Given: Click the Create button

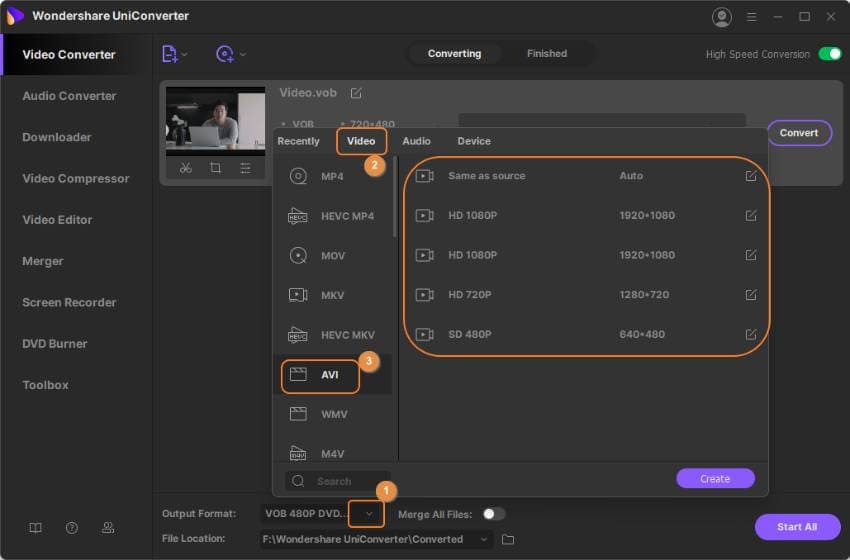Looking at the screenshot, I should coord(715,478).
